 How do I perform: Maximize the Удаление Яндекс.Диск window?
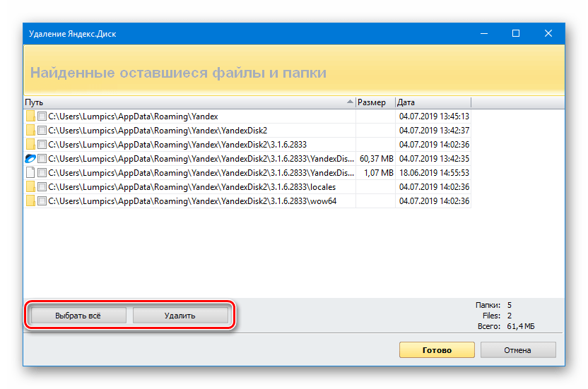(x=516, y=33)
